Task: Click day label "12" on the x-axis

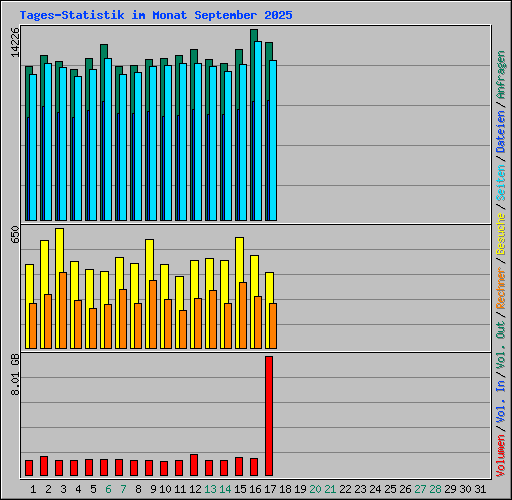Action: 195,489
